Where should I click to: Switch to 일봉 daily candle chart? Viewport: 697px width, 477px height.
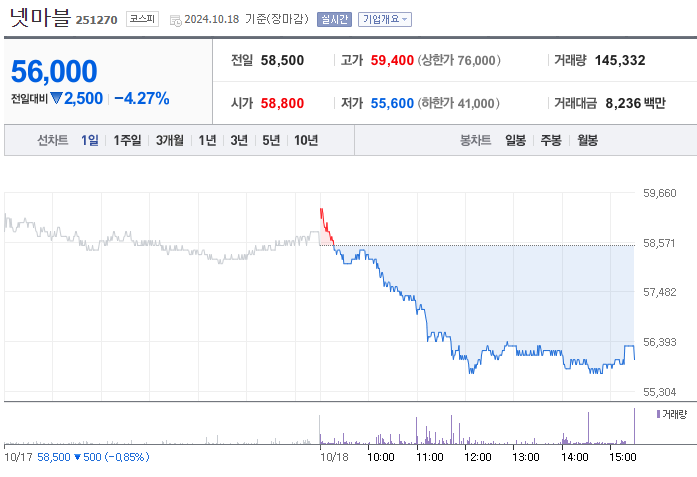(516, 140)
